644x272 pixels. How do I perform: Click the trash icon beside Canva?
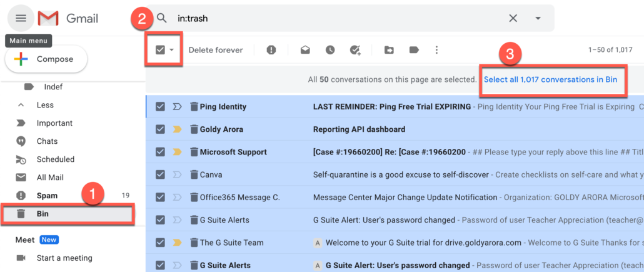[194, 174]
